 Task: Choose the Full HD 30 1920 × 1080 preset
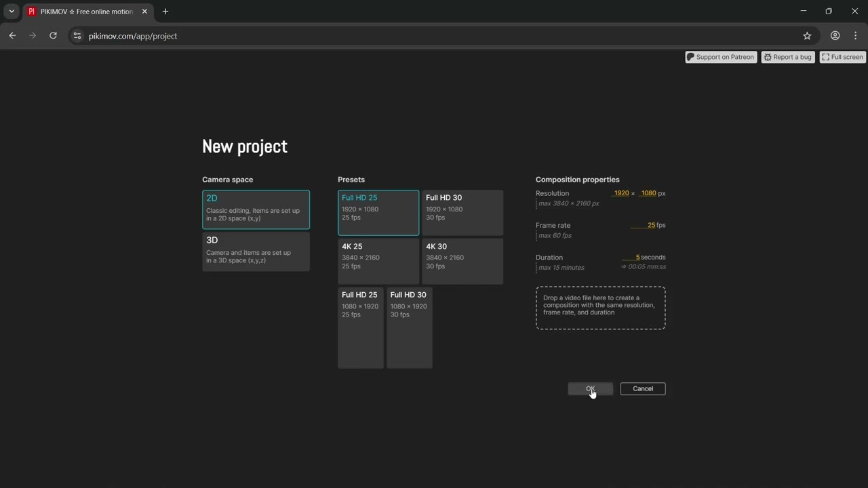[462, 213]
